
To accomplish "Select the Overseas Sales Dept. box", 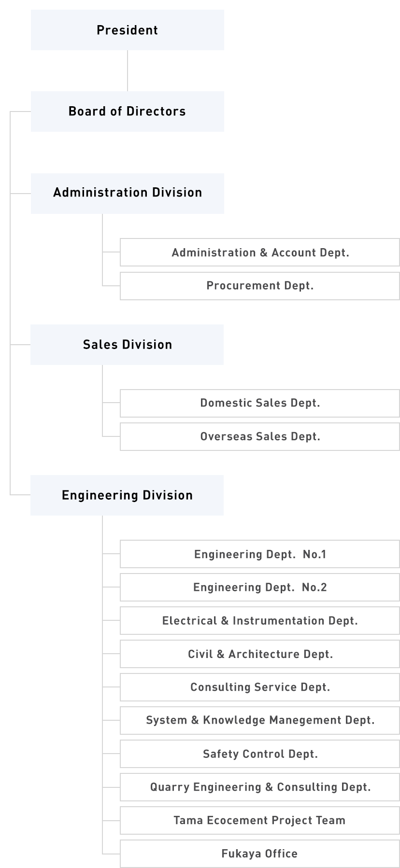I will pos(260,437).
